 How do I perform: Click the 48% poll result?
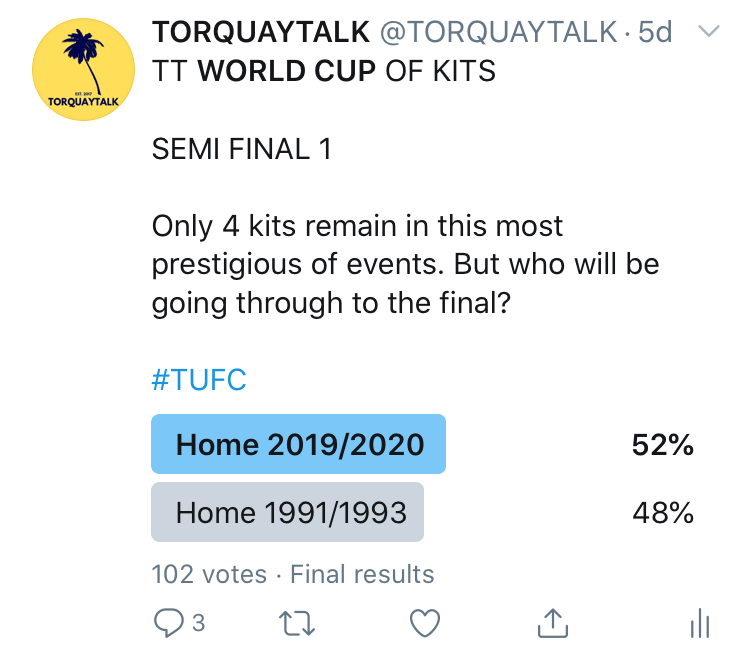[662, 513]
